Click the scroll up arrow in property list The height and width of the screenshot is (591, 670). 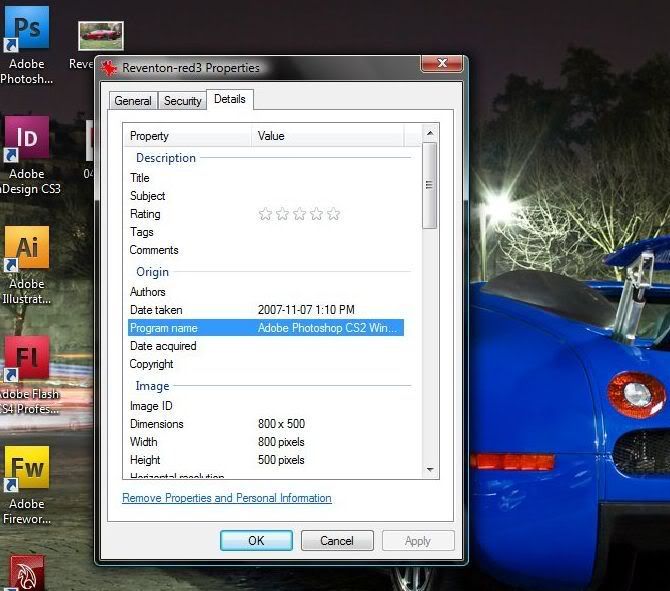[430, 133]
